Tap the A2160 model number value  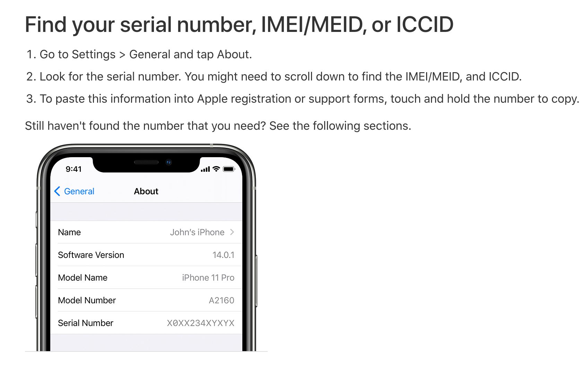click(222, 300)
